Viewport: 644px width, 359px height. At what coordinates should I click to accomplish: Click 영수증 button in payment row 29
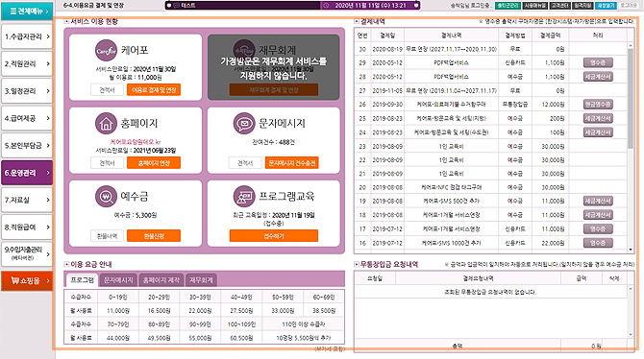coord(598,62)
